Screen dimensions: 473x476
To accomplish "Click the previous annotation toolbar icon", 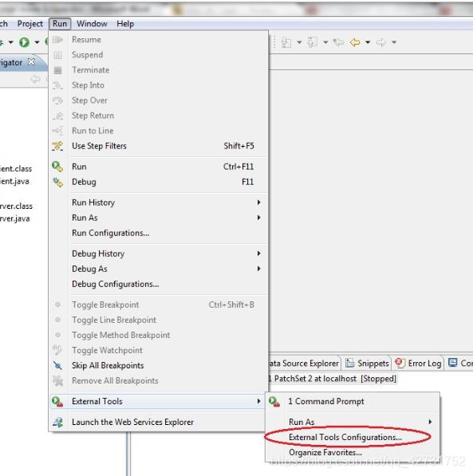I will pyautogui.click(x=313, y=42).
